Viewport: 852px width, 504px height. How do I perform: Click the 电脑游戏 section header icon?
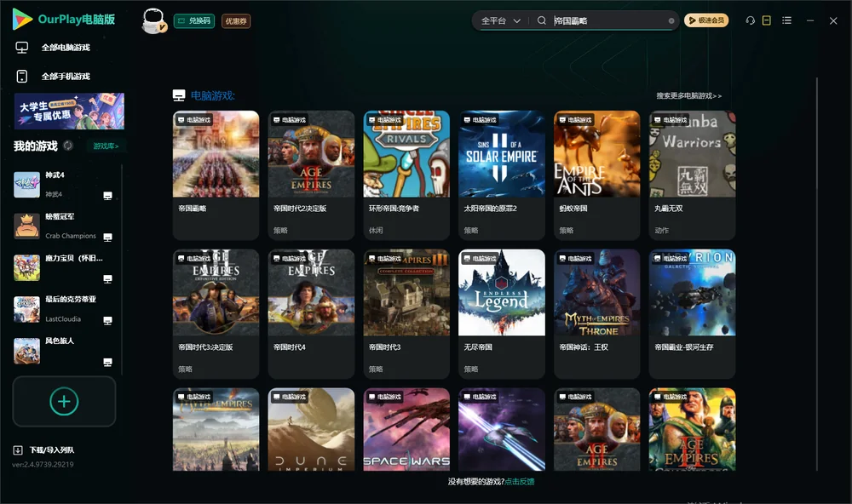coord(179,95)
